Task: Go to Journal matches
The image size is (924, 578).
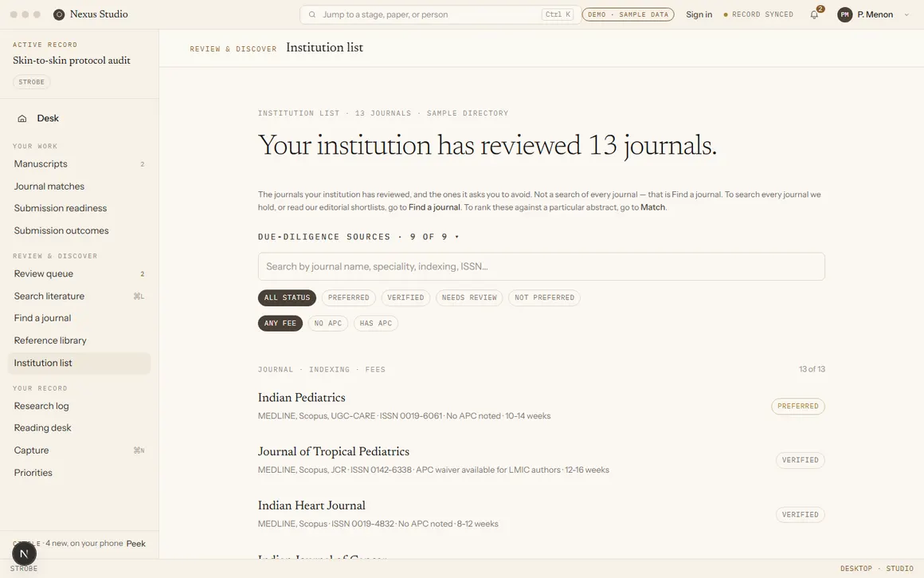Action: tap(79, 187)
